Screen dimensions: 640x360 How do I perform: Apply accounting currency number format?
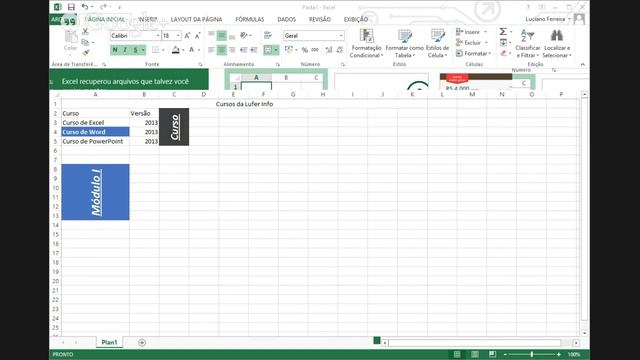[289, 50]
